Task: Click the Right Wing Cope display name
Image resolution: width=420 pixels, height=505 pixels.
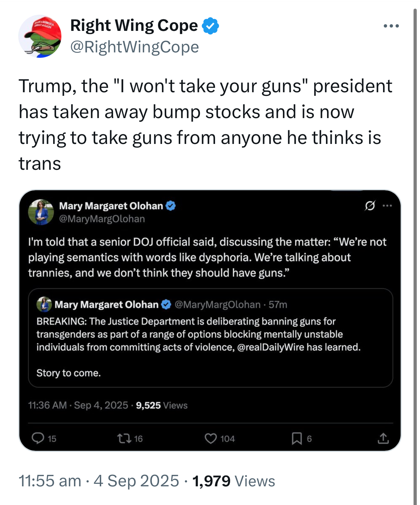Action: pos(134,26)
